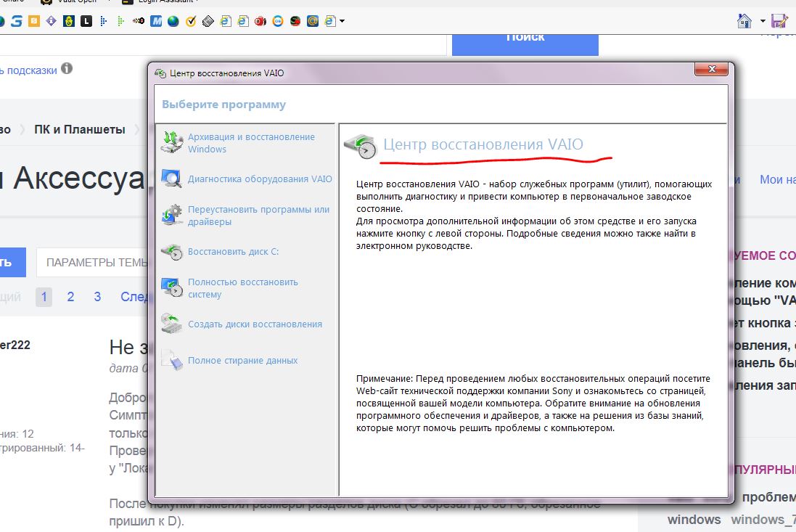This screenshot has width=796, height=532.
Task: Click Восстановить диск C: icon
Action: click(x=172, y=252)
